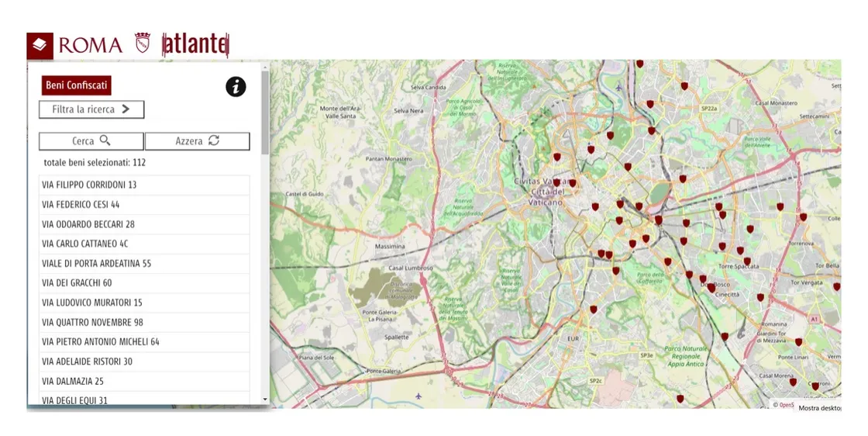Screen dimensions: 868x436
Task: Select the marker beside Colle label
Action: coord(803,217)
